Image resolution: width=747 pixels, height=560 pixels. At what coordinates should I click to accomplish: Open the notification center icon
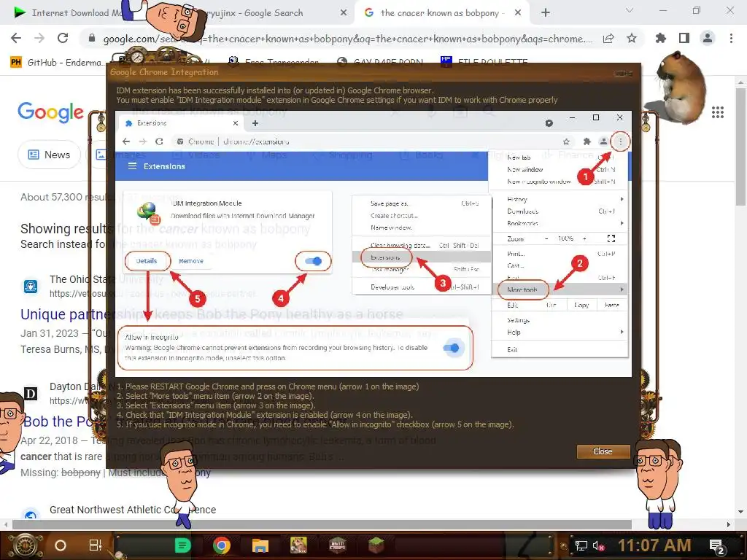[717, 546]
